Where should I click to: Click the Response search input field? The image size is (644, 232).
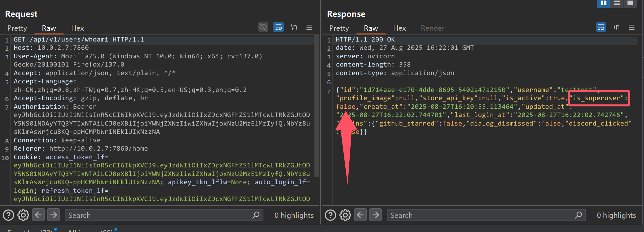tap(481, 215)
